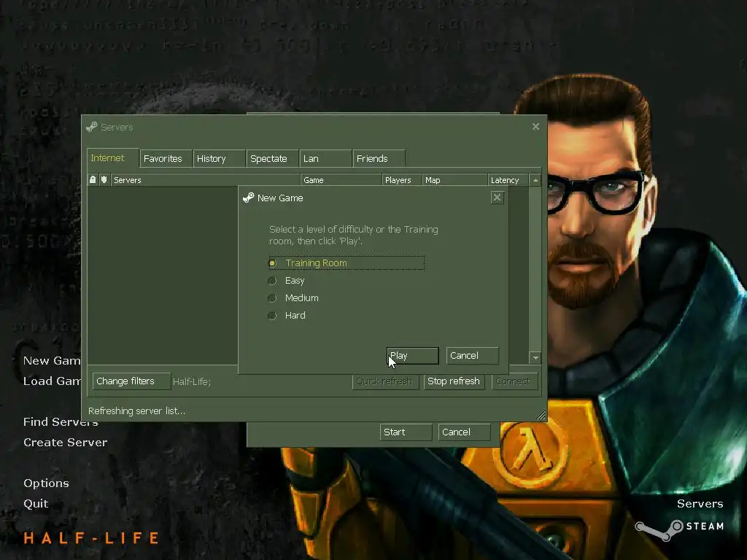Close the Servers window
Screen dimensions: 747x560
535,127
